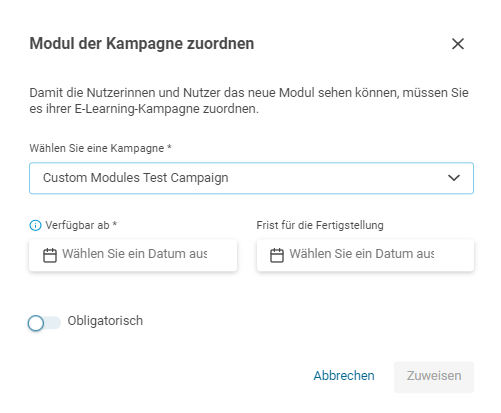The width and height of the screenshot is (501, 413).
Task: Open the Custom Modules Test Campaign dropdown
Action: (251, 178)
